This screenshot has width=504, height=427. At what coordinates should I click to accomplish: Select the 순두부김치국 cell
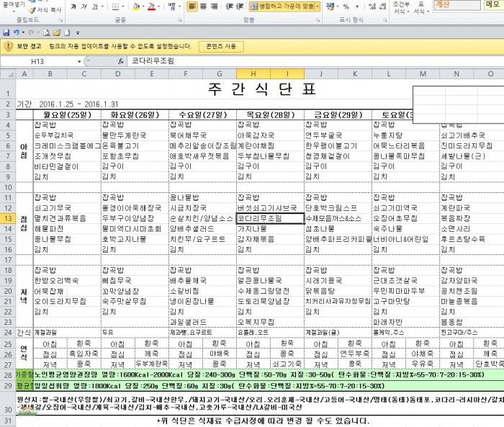click(x=67, y=135)
